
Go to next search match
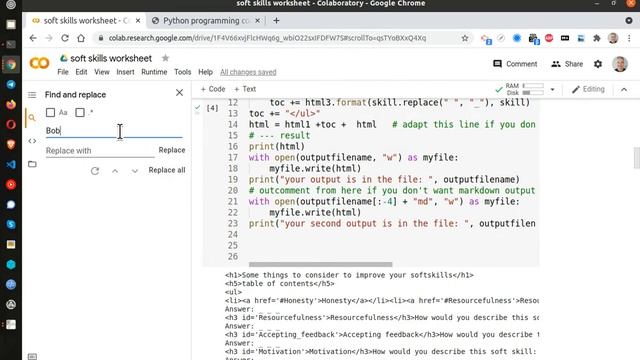[135, 171]
